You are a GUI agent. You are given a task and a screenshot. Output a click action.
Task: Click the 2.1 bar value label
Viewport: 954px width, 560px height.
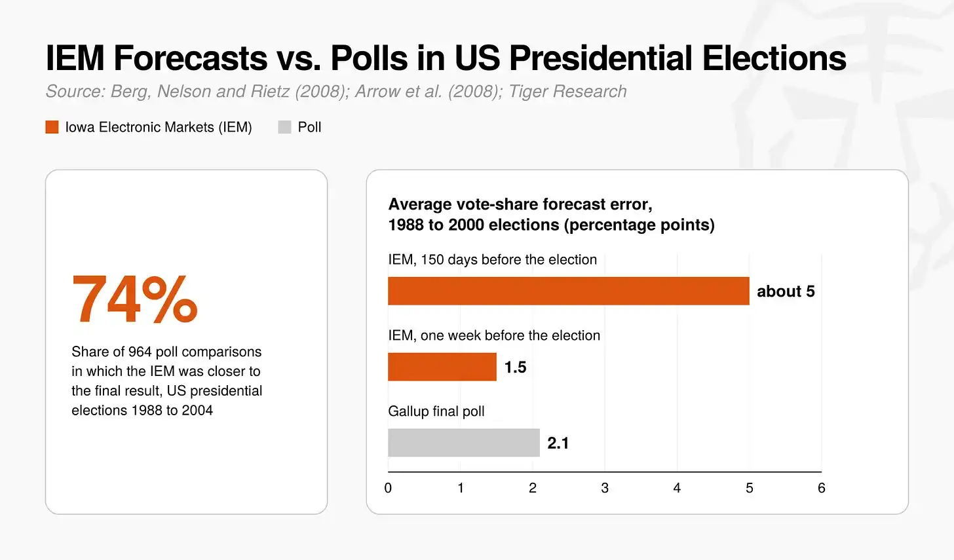(558, 443)
